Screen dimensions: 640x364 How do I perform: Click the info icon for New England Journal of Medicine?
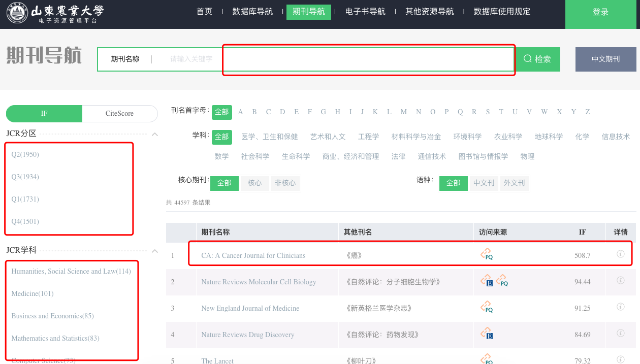coord(620,307)
